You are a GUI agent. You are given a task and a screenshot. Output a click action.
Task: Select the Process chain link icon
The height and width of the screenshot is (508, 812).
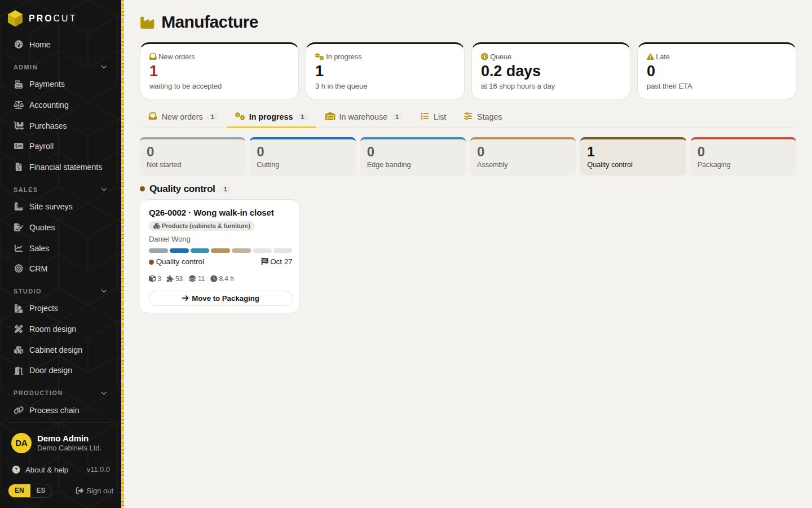click(x=19, y=410)
